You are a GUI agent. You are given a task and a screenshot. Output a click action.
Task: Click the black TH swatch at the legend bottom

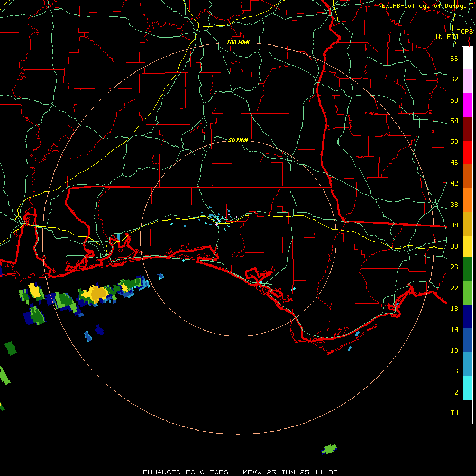click(467, 411)
